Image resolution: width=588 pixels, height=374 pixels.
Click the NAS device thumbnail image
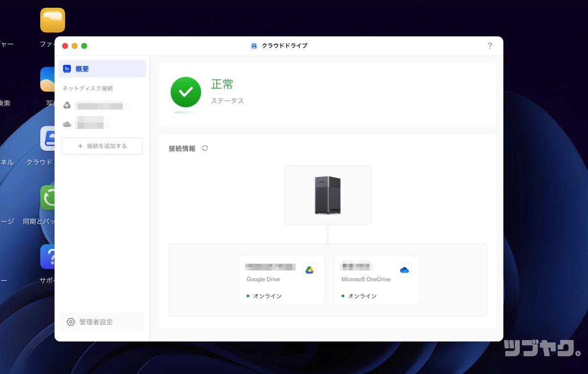[327, 194]
